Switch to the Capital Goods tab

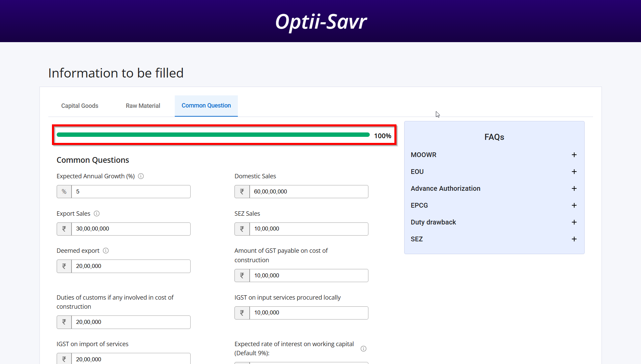[80, 106]
